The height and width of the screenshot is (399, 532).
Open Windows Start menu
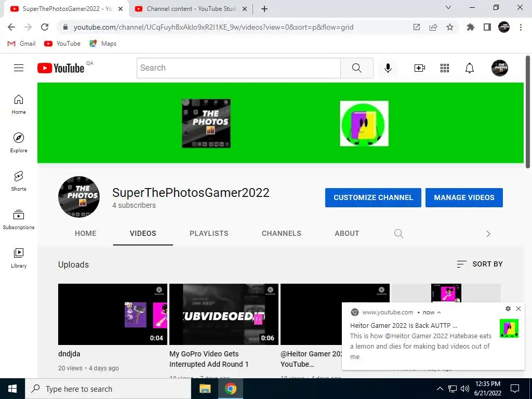click(12, 389)
